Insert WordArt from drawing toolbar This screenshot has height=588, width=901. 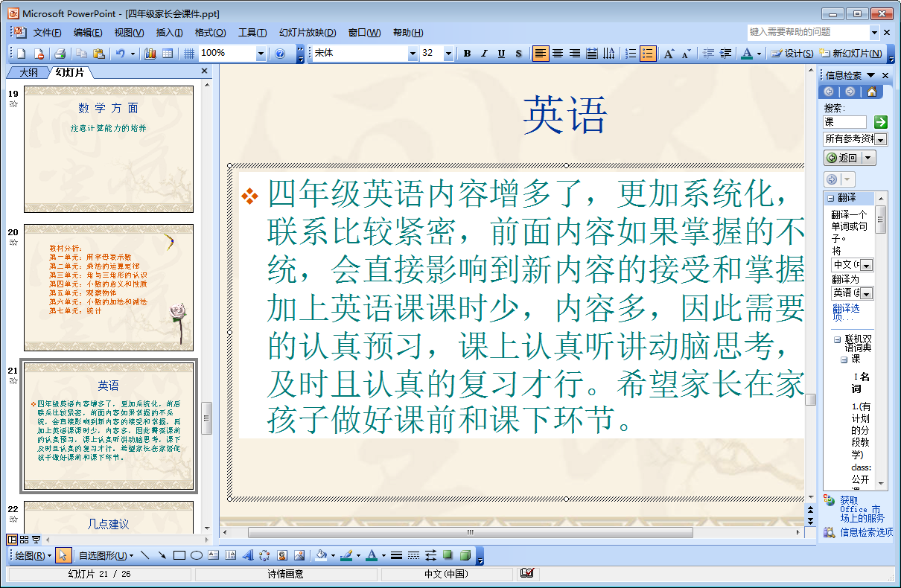click(247, 555)
